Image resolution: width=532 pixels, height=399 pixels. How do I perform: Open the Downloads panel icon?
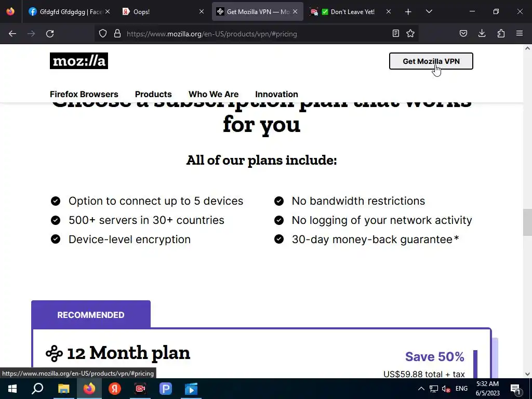[x=482, y=33]
